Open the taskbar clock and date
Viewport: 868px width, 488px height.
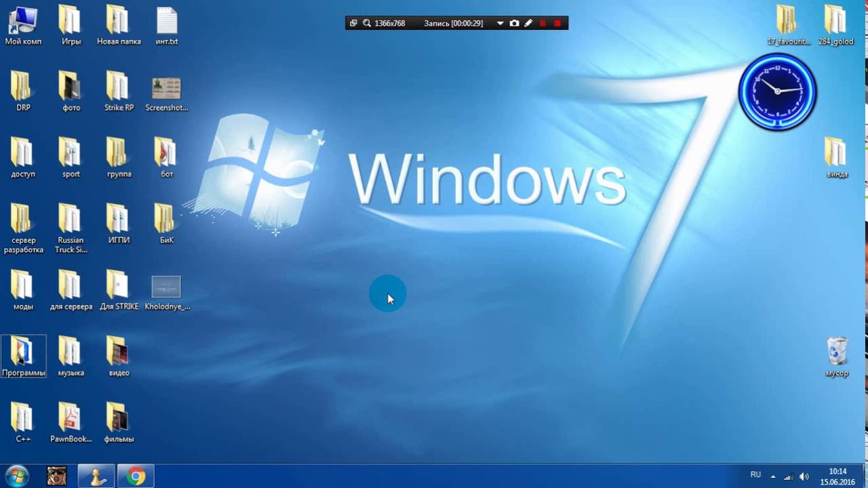click(x=837, y=476)
